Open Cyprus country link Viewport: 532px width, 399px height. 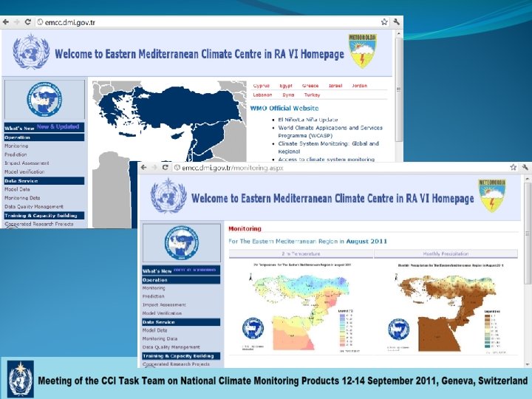[x=262, y=86]
